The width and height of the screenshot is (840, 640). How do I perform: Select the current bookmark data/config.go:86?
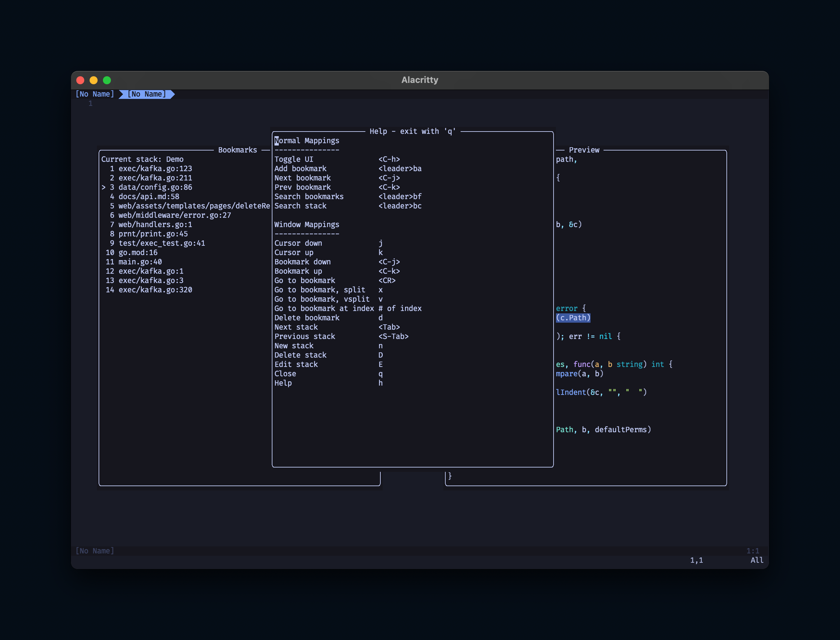click(155, 187)
